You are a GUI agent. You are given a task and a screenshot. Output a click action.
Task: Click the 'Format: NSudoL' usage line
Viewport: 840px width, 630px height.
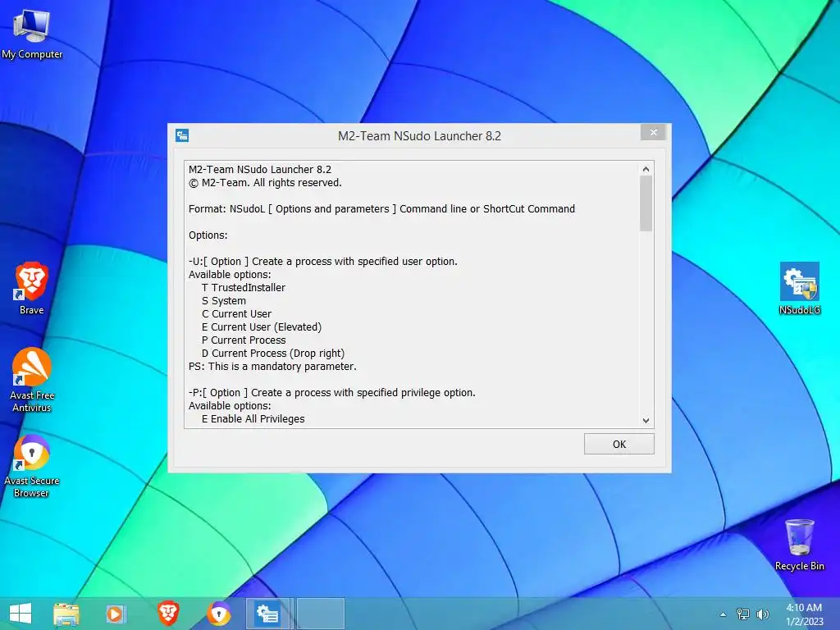coord(381,209)
